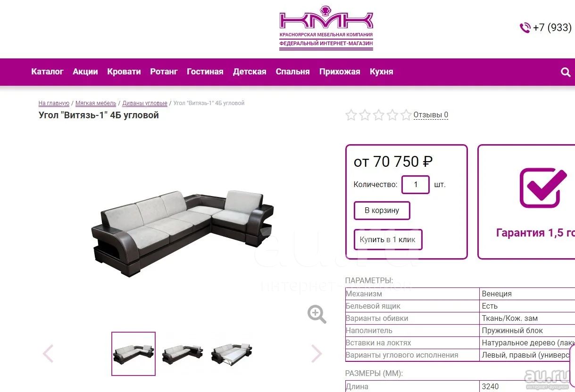Image resolution: width=575 pixels, height=392 pixels.
Task: Select the unfolded sofa thumbnail
Action: [x=232, y=354]
